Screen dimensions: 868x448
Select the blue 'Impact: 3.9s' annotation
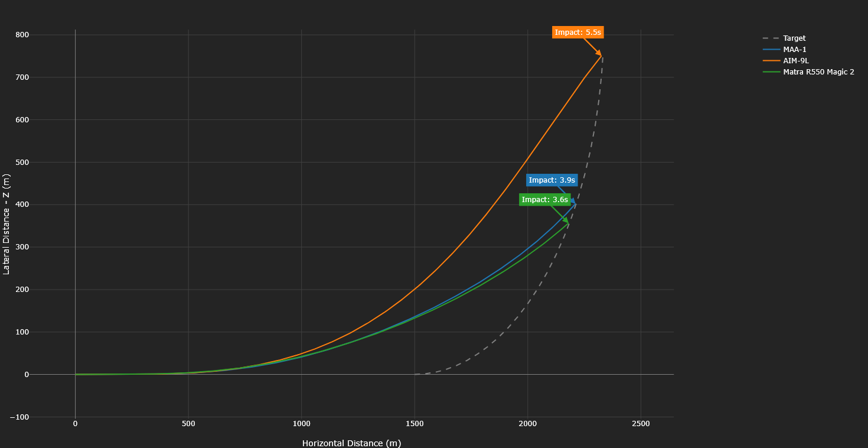click(x=552, y=180)
